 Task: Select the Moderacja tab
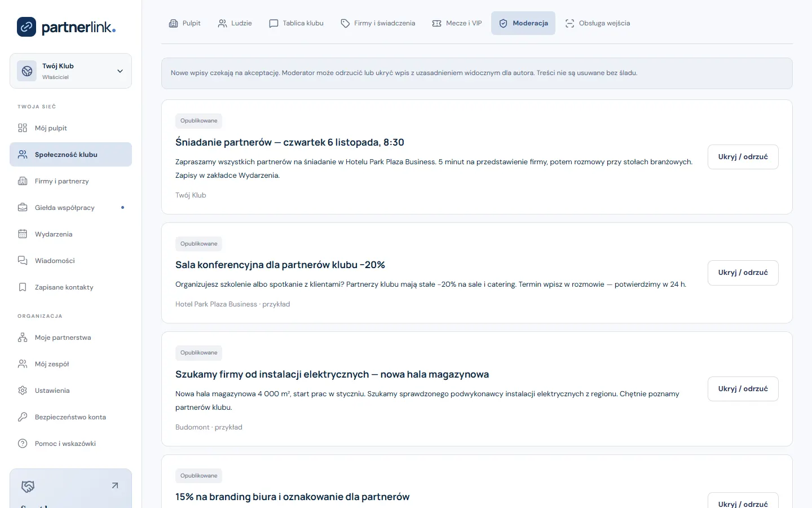pyautogui.click(x=523, y=23)
